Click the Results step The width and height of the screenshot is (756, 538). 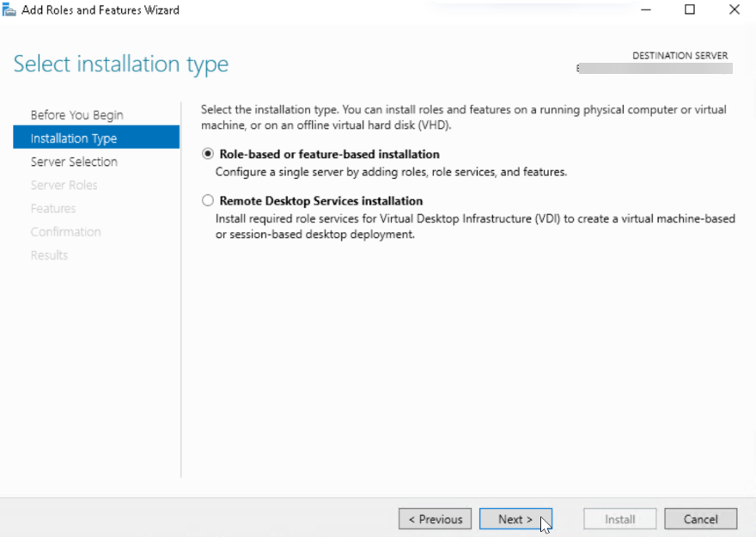[49, 254]
